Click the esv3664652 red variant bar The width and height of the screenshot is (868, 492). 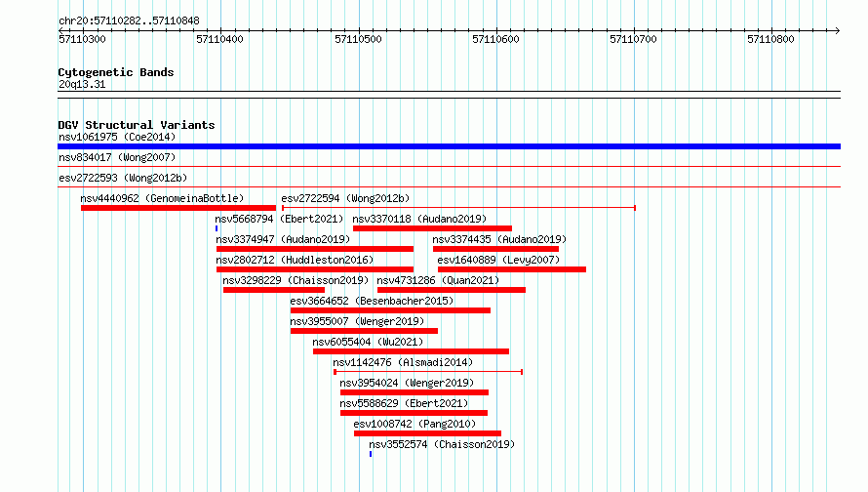pos(391,310)
